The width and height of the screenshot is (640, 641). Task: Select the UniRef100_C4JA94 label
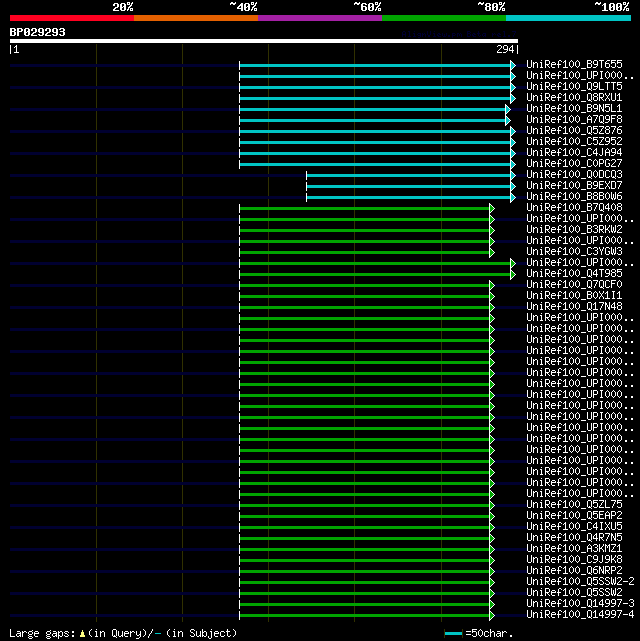click(x=574, y=152)
